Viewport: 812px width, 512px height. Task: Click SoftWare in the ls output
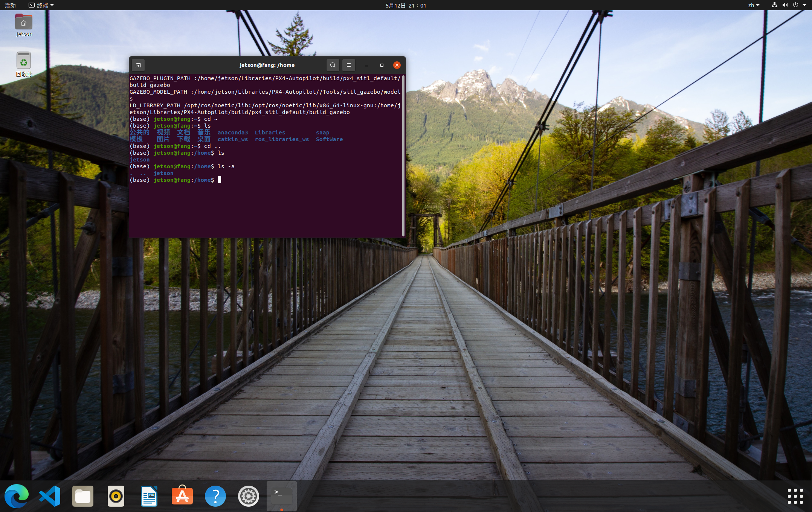coord(329,139)
